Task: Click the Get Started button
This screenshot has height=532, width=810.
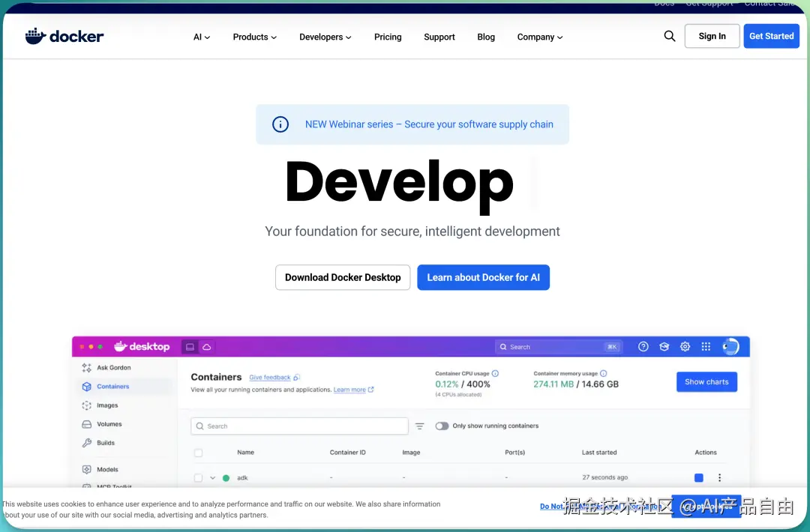Action: click(x=772, y=36)
